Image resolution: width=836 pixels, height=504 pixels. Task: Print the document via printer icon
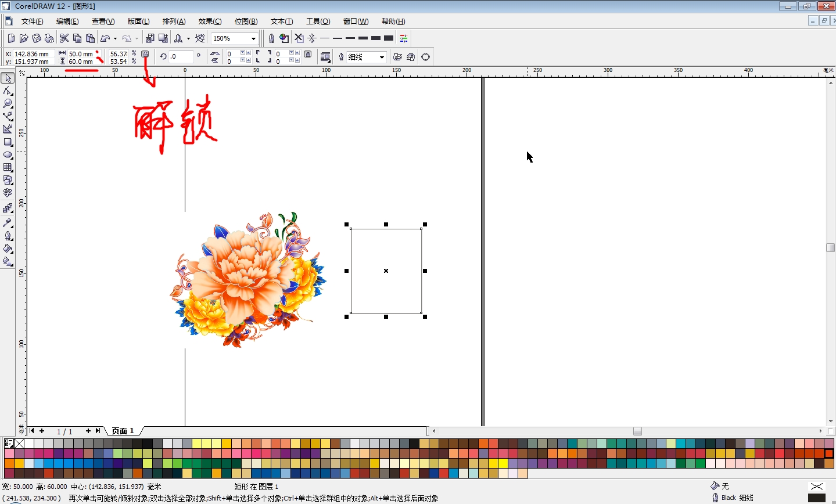pos(49,38)
